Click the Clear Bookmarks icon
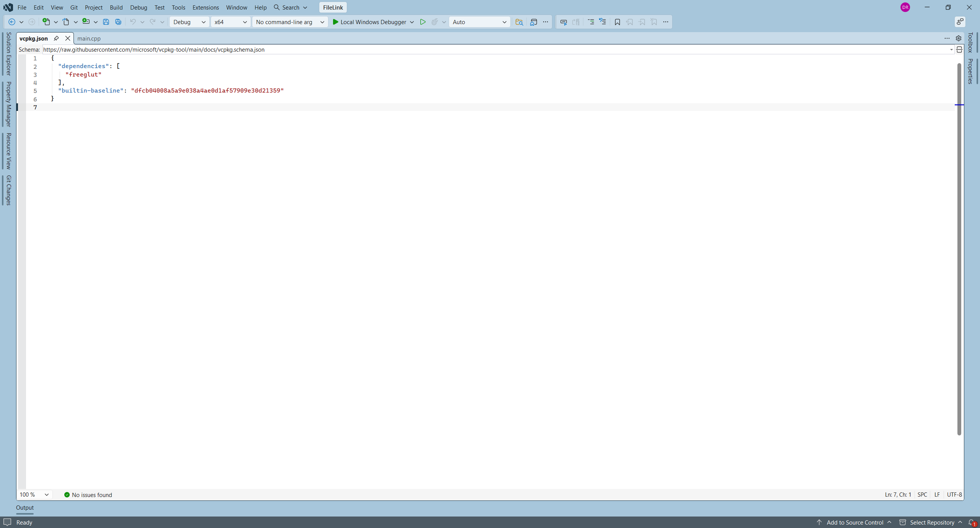Screen dimensions: 980x528 (x=654, y=22)
